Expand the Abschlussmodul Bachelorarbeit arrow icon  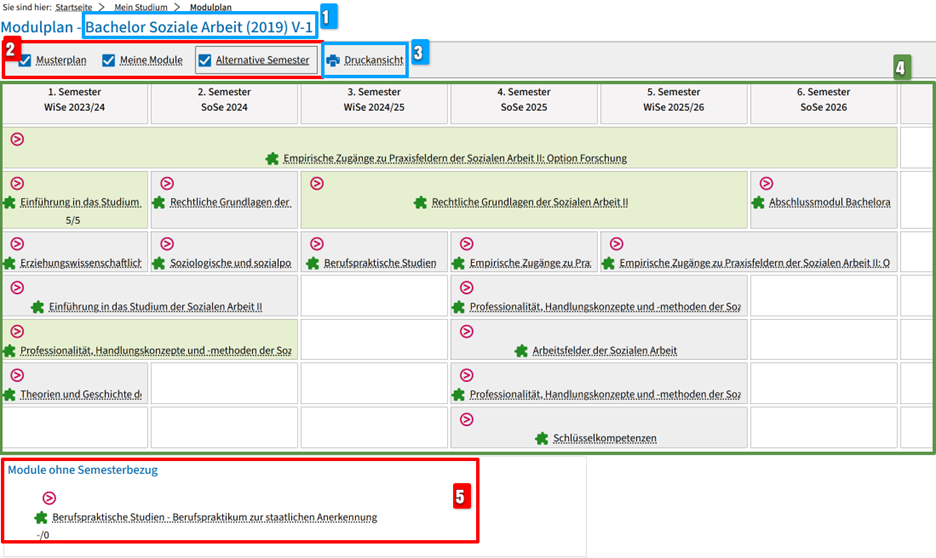coord(766,184)
